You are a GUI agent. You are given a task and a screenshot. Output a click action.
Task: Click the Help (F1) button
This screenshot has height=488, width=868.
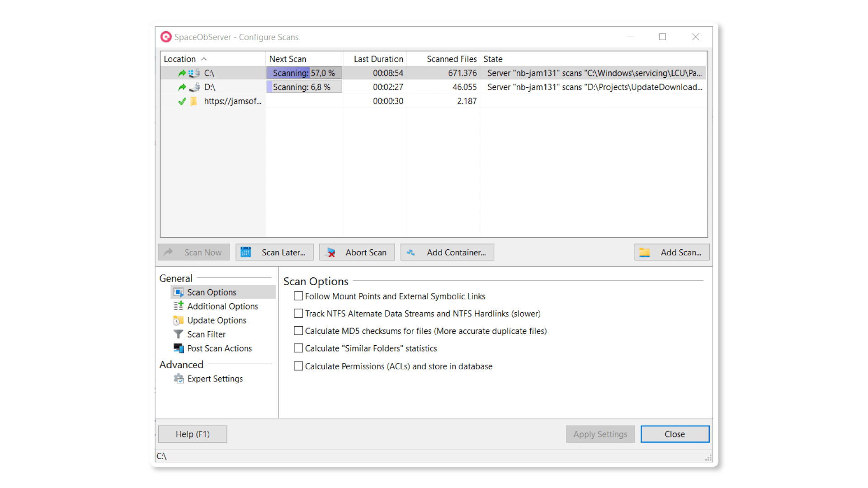click(x=193, y=434)
